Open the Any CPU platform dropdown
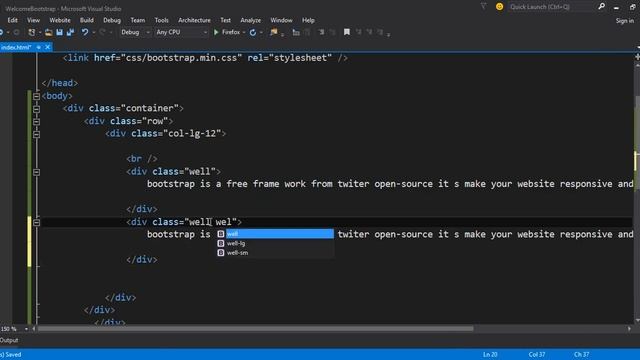640x360 pixels. click(x=205, y=32)
